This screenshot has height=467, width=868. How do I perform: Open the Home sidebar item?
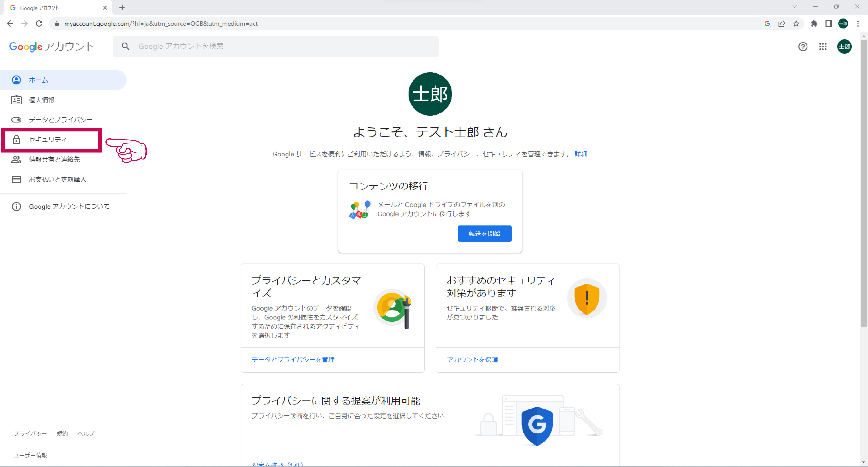[x=63, y=80]
